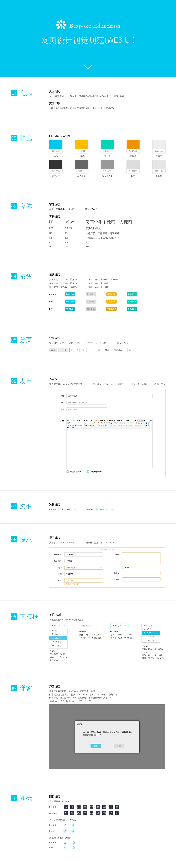
Task: Click the circled pencil icon in card-area hover row
Action: (65, 831)
